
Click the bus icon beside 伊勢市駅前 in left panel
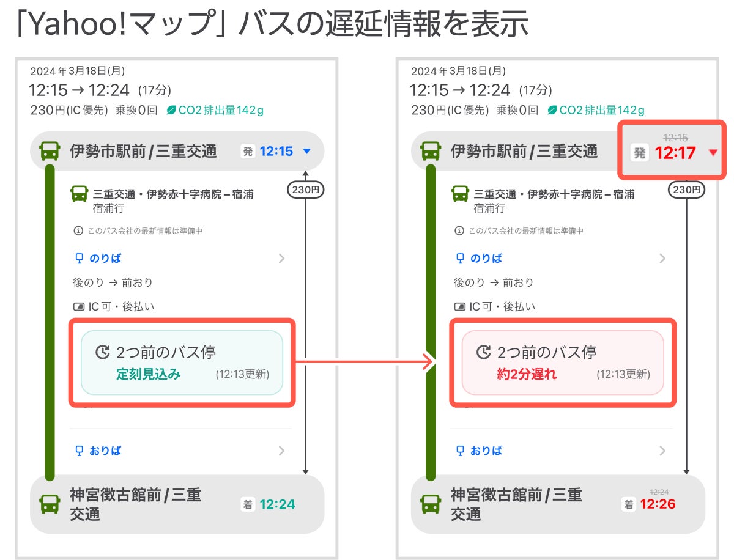coord(50,151)
